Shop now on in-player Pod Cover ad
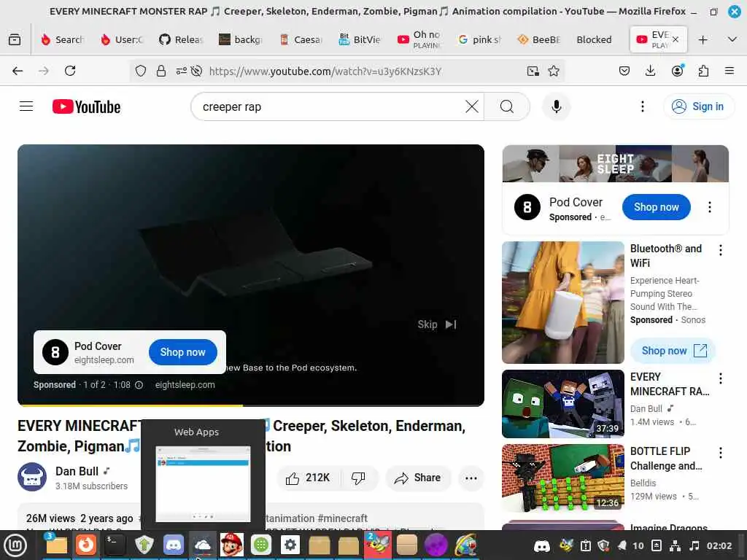Viewport: 747px width, 560px height. tap(182, 352)
